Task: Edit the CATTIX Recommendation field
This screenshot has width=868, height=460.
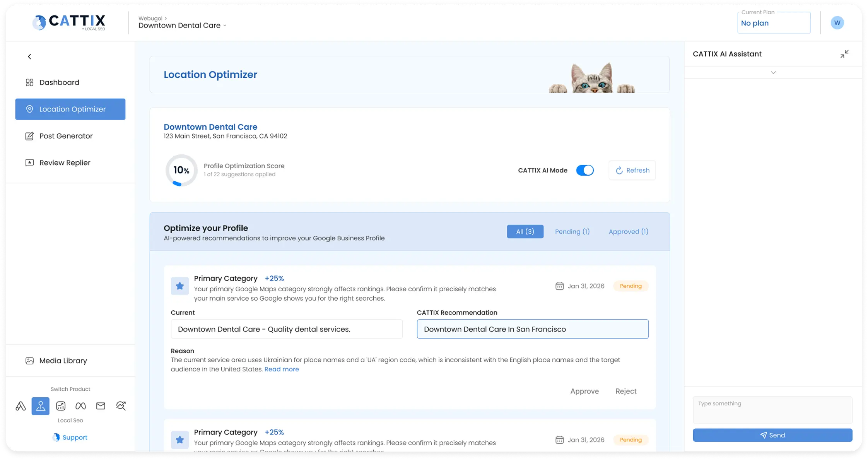Action: (533, 329)
